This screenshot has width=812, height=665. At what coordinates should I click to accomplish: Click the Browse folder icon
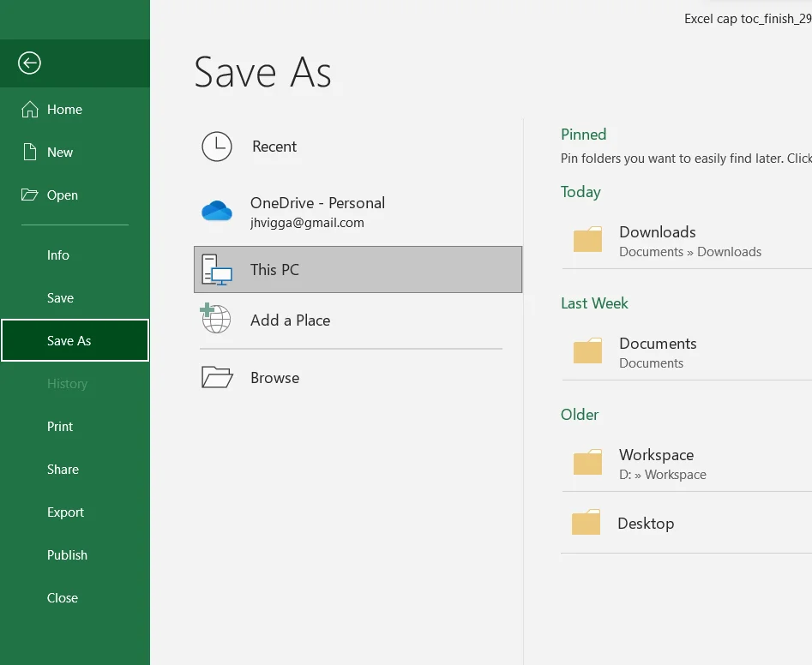tap(217, 377)
